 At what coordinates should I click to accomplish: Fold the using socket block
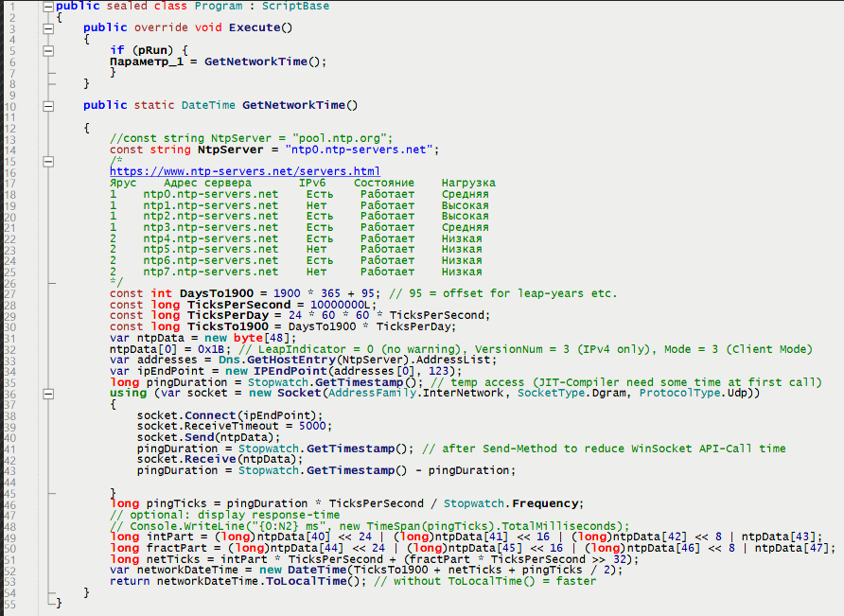tap(47, 393)
